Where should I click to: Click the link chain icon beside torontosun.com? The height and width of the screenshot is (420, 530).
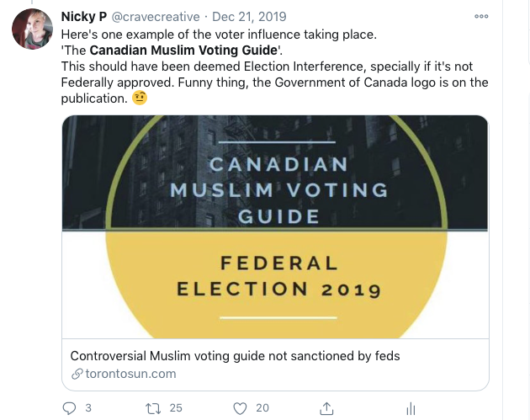77,374
